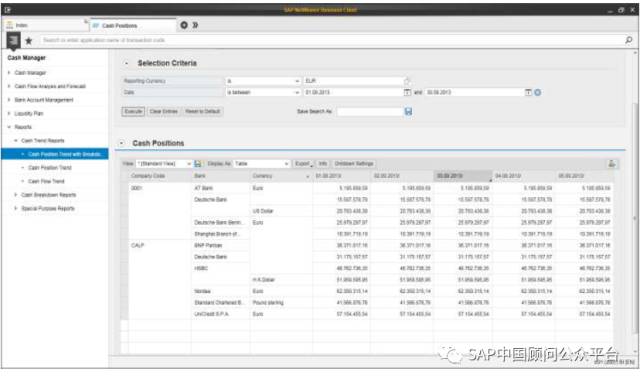This screenshot has width=640, height=382.
Task: Select the 0001 company code cell
Action: (x=160, y=188)
